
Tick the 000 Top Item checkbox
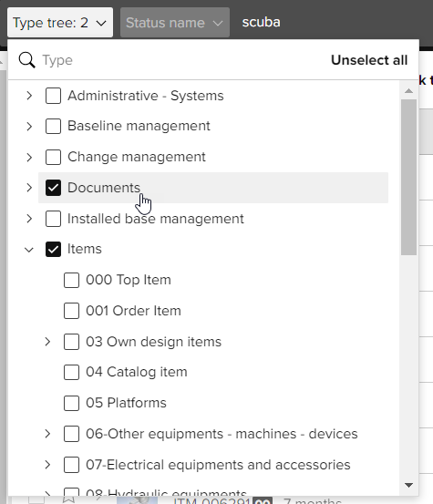pos(71,280)
